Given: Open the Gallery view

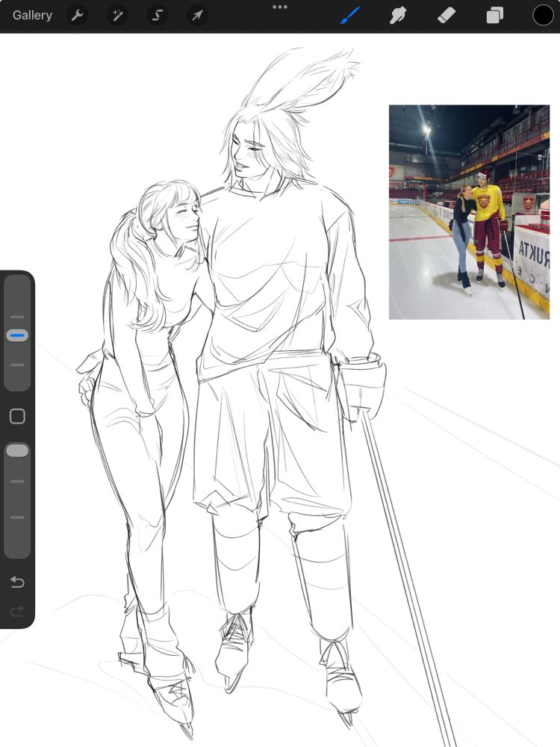Looking at the screenshot, I should click(x=32, y=15).
